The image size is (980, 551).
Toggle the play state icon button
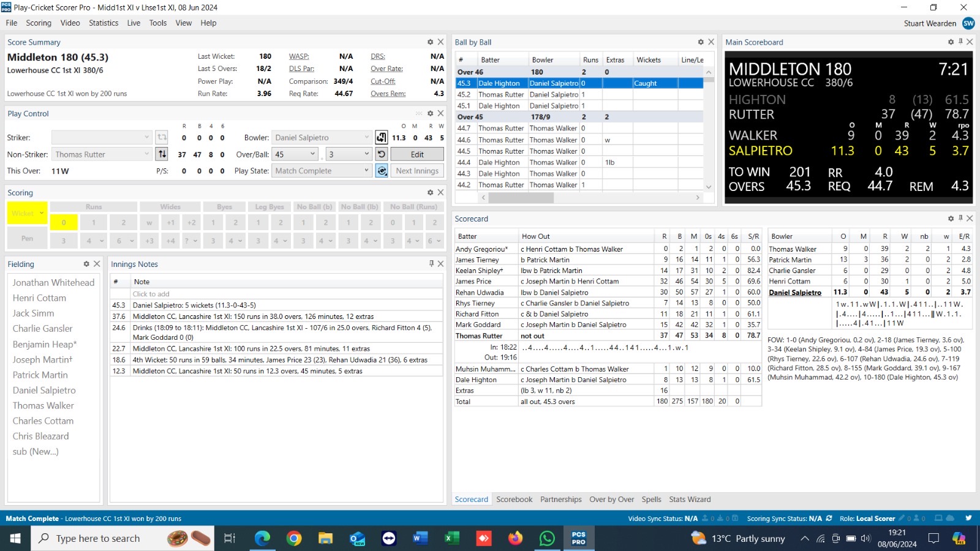381,171
